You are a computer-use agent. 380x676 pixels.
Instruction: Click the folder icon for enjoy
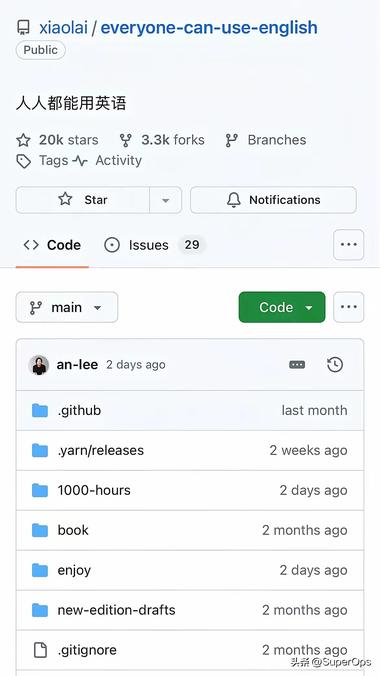coord(40,570)
